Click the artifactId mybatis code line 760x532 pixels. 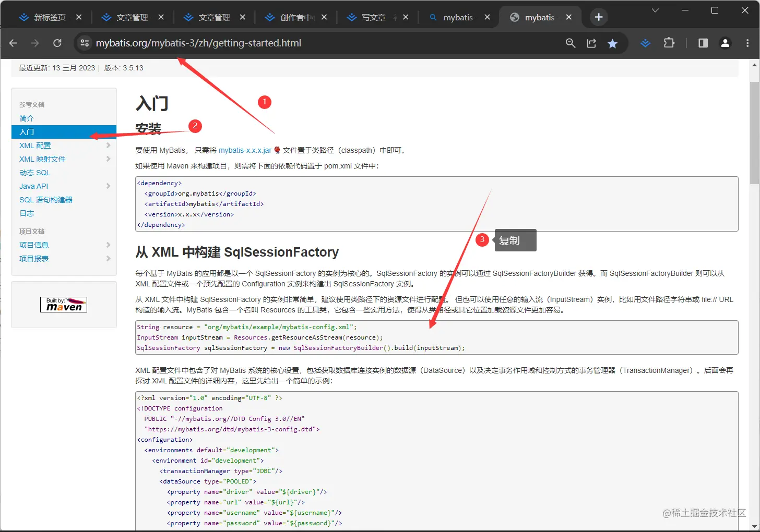(204, 204)
